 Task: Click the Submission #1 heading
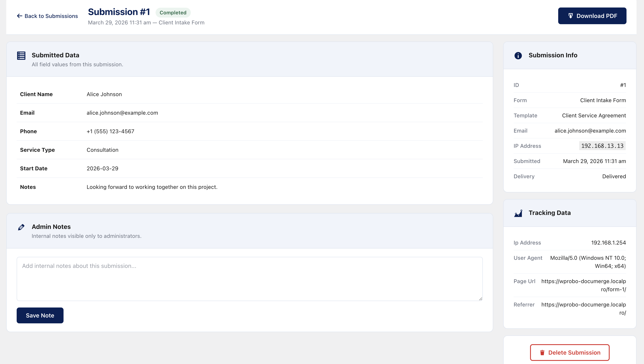pos(119,11)
